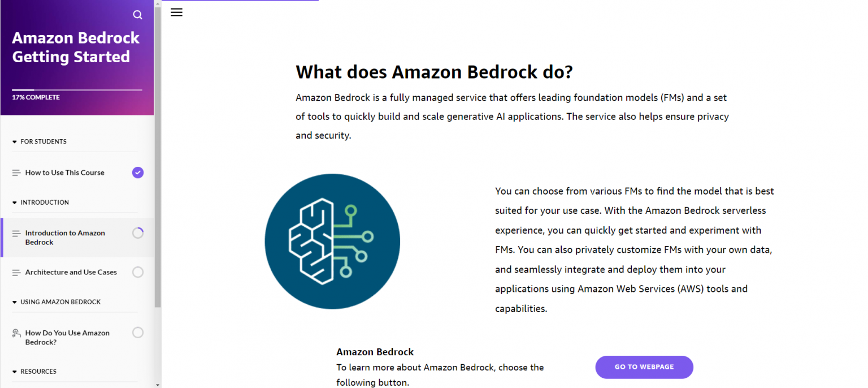Click the checkmark on How to Use This Course

coord(137,173)
